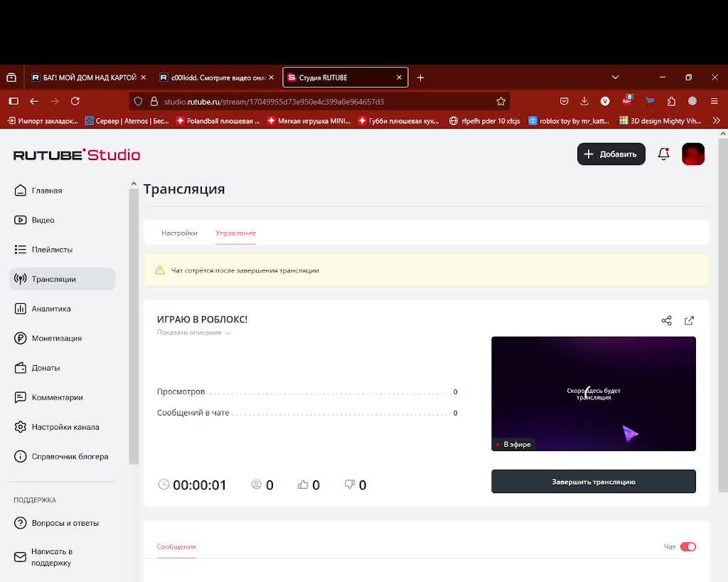The image size is (728, 582).
Task: Click the ИГРАЮ В РОБЛОКС! title
Action: (202, 319)
